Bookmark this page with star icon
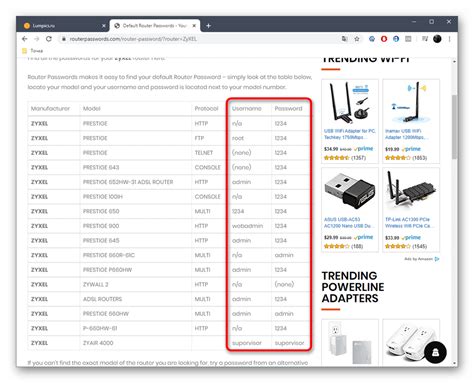Image resolution: width=474 pixels, height=383 pixels. click(x=357, y=39)
